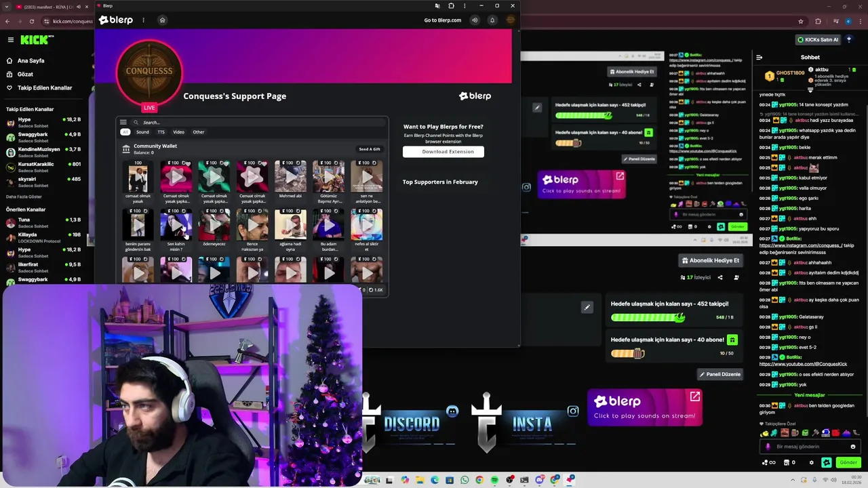The width and height of the screenshot is (868, 488).
Task: Open the Conquesss channel avatar
Action: [149, 72]
